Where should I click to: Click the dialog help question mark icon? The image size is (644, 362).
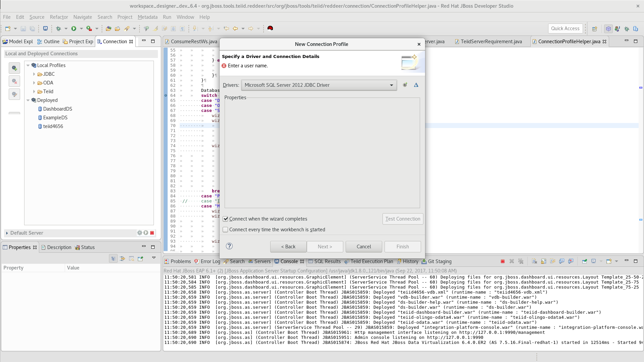pyautogui.click(x=229, y=246)
